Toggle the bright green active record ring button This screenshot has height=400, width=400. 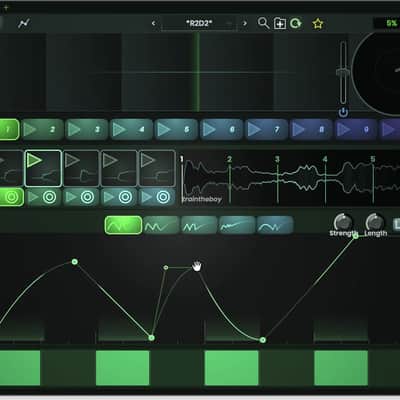point(11,197)
